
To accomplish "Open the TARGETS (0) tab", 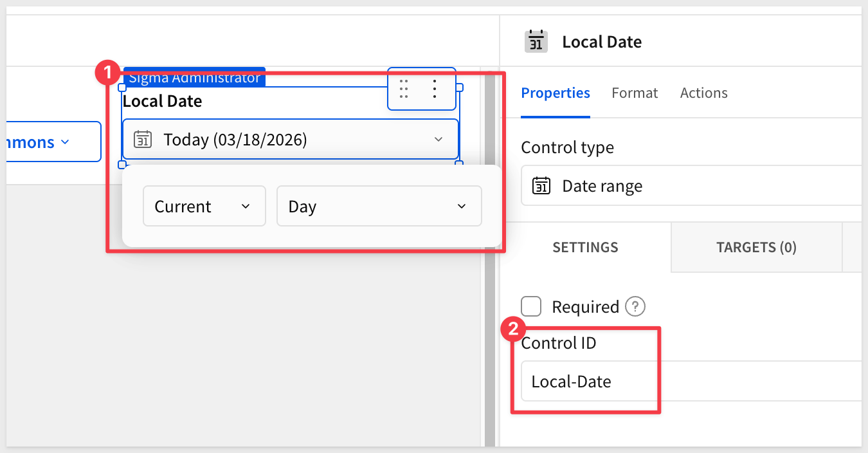I will [x=756, y=248].
